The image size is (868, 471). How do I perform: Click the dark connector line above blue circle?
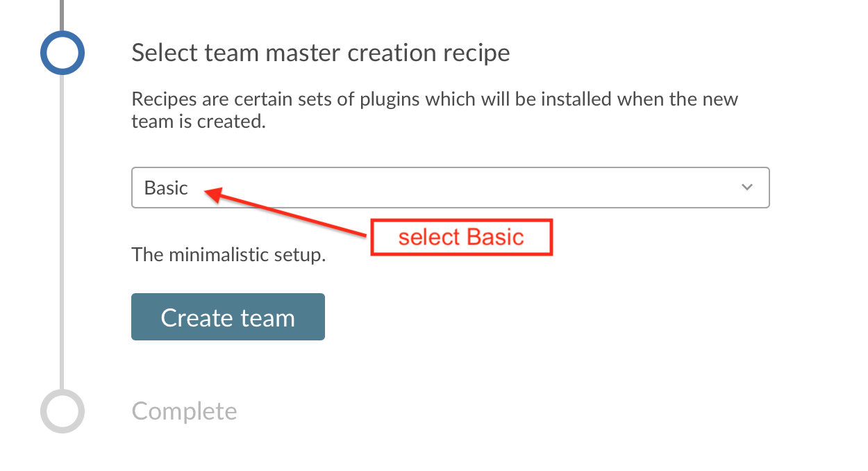[62, 15]
